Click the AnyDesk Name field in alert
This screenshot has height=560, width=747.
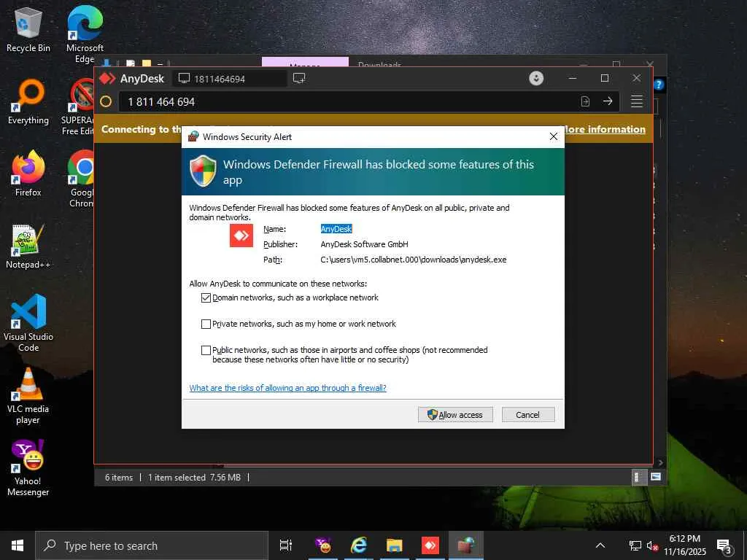(336, 229)
